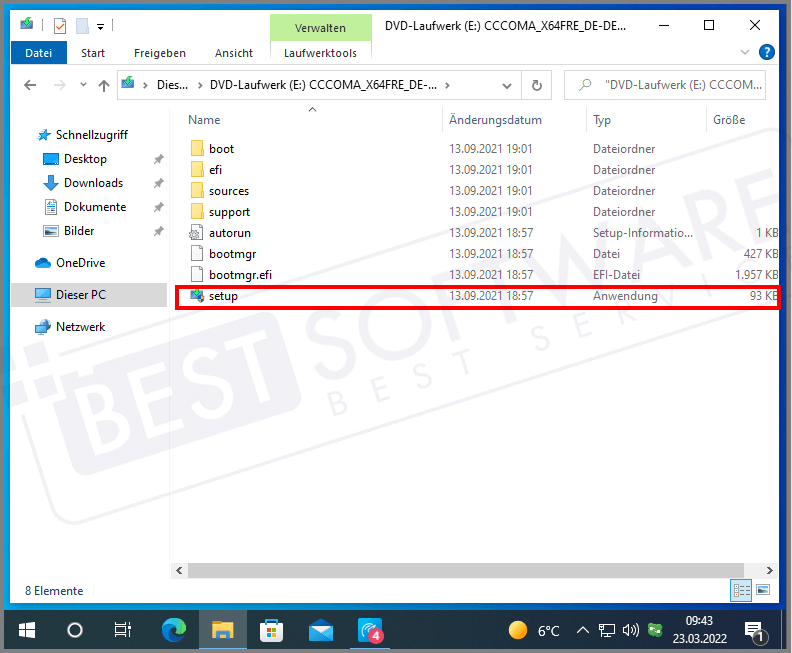Expand the chevron after the DVD-Laufwerk breadcrumb
Image resolution: width=792 pixels, height=653 pixels.
(447, 85)
